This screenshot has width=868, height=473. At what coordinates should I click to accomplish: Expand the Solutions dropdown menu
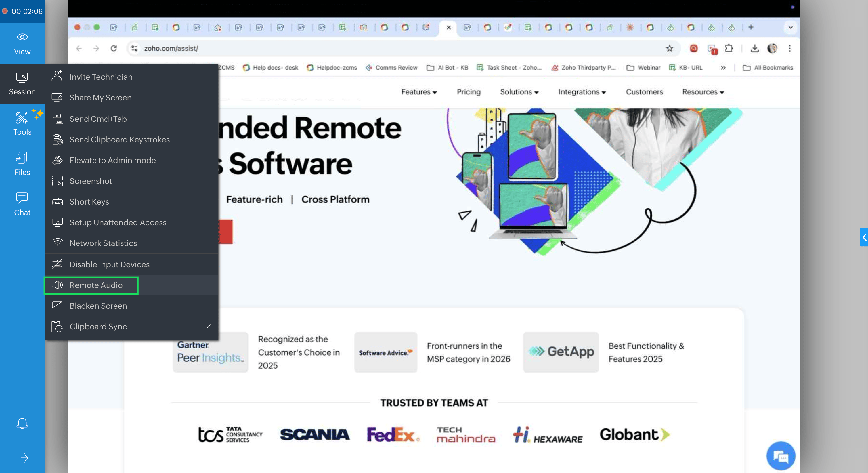(x=519, y=92)
